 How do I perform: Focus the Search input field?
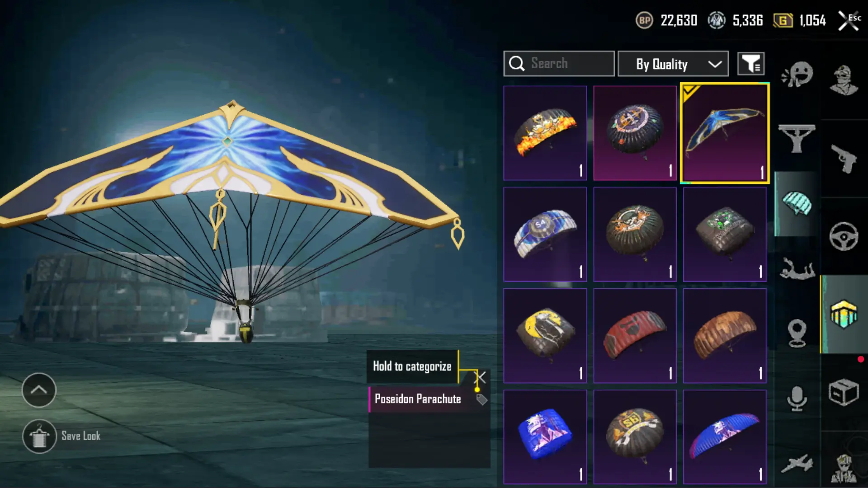[x=559, y=64]
